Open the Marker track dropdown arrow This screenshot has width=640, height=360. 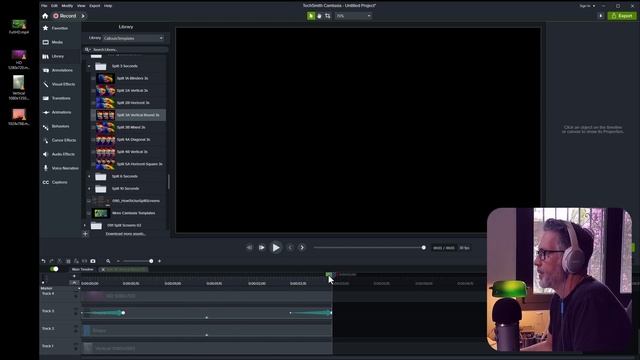79,289
